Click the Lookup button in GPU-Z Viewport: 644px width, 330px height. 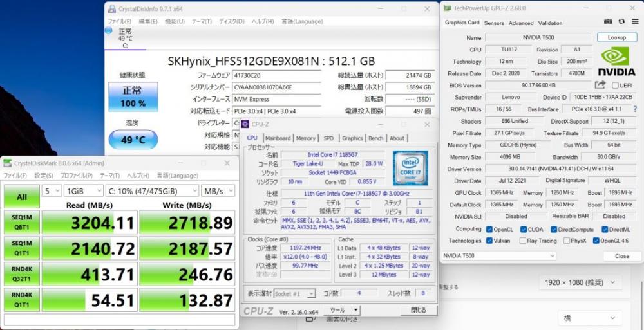[616, 37]
